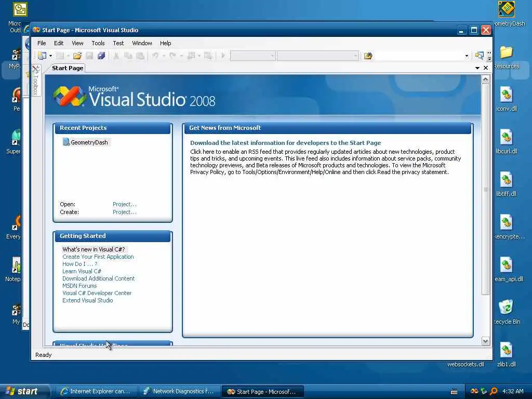Click the Start Page scrollbar down arrow
This screenshot has width=532, height=399.
(486, 341)
